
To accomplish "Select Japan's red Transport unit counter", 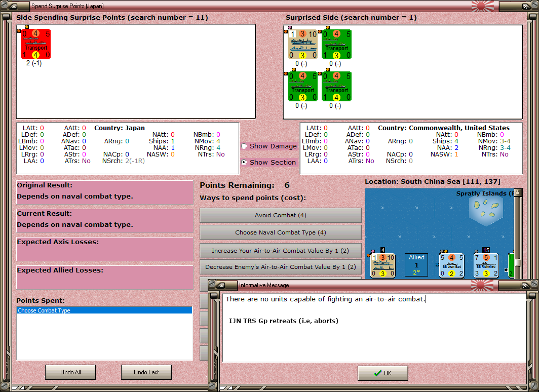I will tap(36, 44).
